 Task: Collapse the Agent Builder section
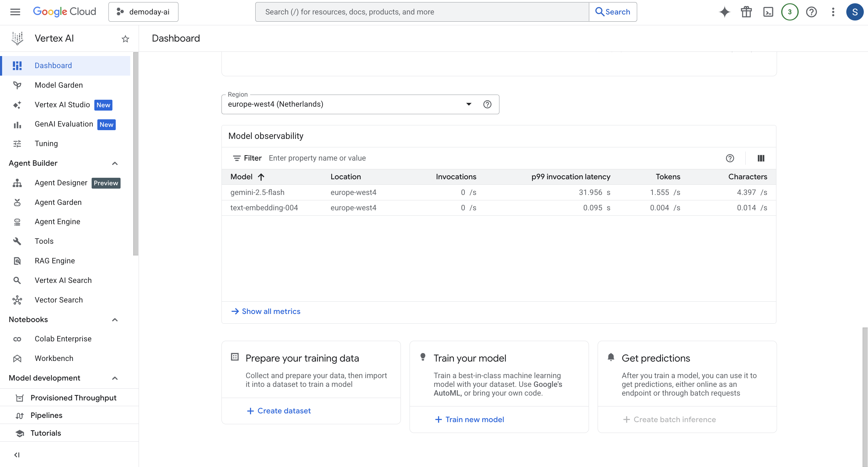pos(115,163)
